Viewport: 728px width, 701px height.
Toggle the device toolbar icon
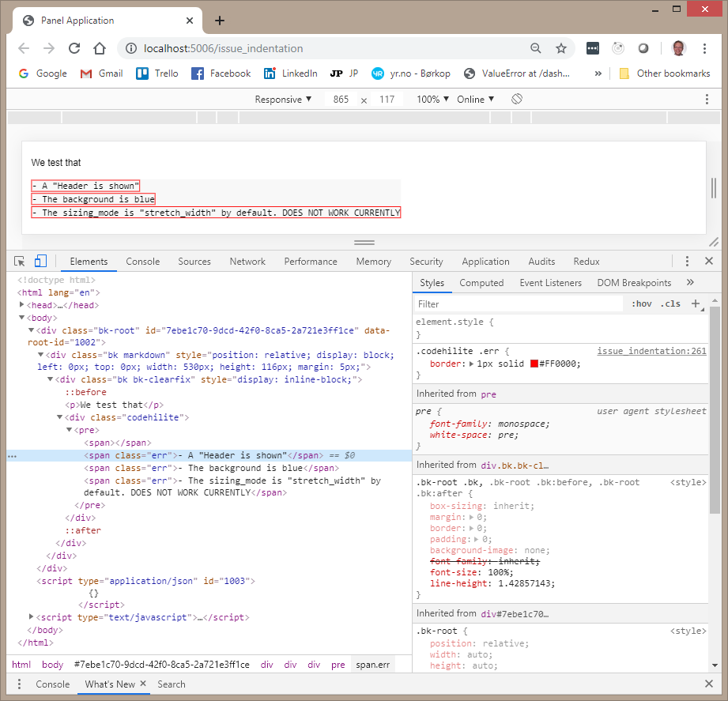(40, 260)
